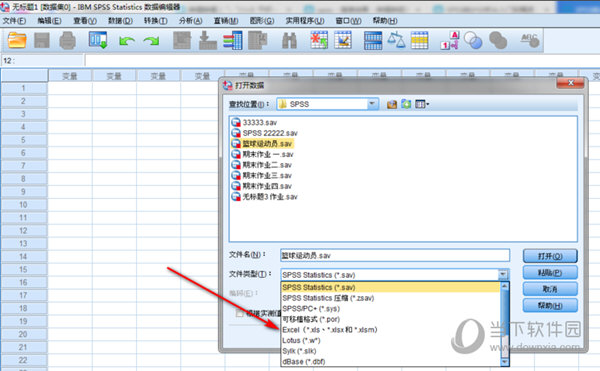Choose the portable format (*.por) option

click(x=390, y=319)
